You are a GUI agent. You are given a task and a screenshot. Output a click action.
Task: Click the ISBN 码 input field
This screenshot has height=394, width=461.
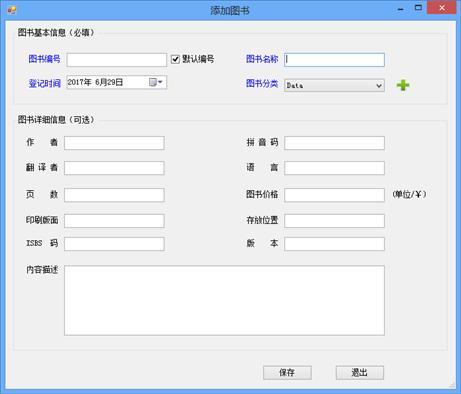(x=114, y=244)
